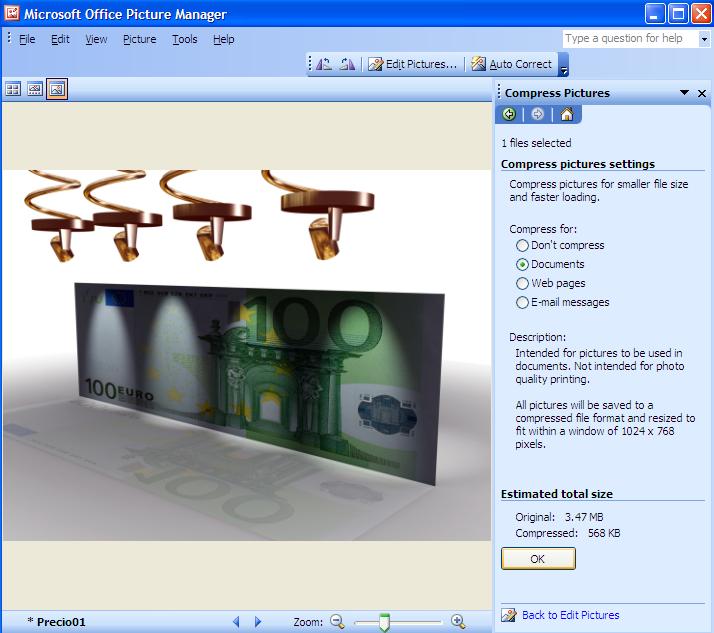The width and height of the screenshot is (714, 633).
Task: Click the 100 Euro banknote picture
Action: click(x=247, y=355)
